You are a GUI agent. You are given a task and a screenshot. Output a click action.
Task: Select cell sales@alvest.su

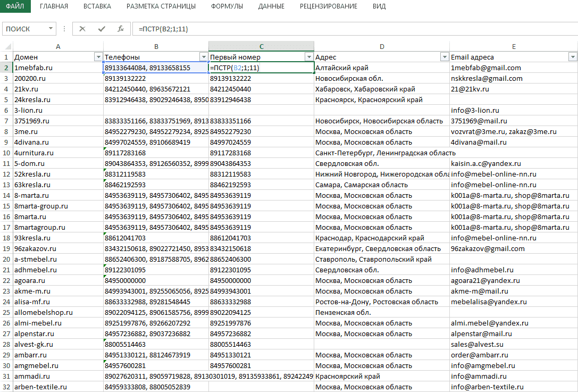[x=514, y=345]
